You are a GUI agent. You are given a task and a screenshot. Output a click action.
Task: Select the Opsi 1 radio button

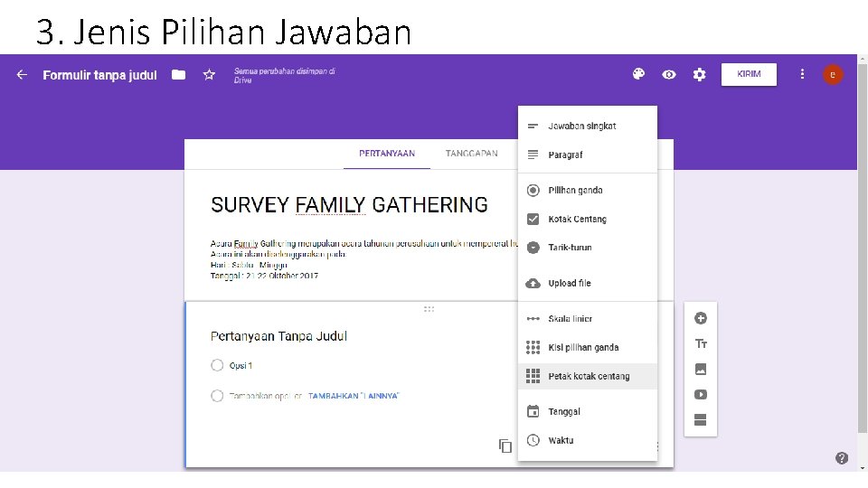pyautogui.click(x=217, y=365)
